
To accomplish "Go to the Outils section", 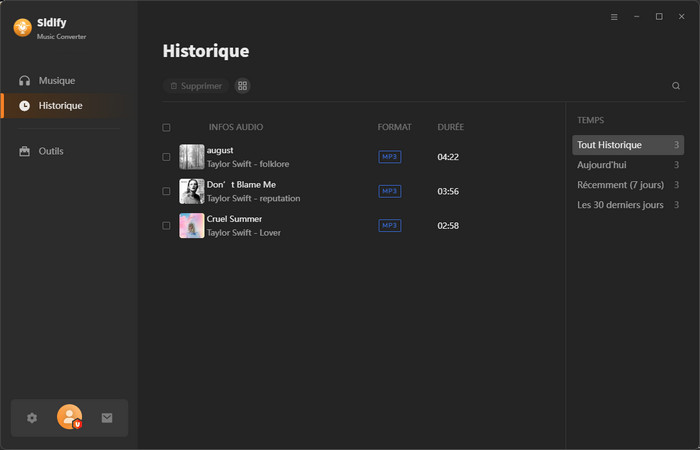I will [x=51, y=151].
